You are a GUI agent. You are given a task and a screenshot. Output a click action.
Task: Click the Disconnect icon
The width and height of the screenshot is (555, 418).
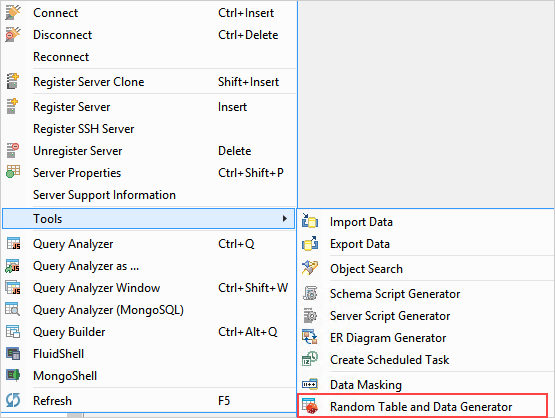click(x=13, y=35)
